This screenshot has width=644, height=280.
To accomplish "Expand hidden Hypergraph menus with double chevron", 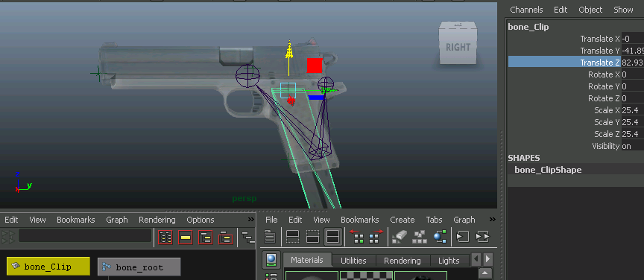I will pyautogui.click(x=251, y=220).
